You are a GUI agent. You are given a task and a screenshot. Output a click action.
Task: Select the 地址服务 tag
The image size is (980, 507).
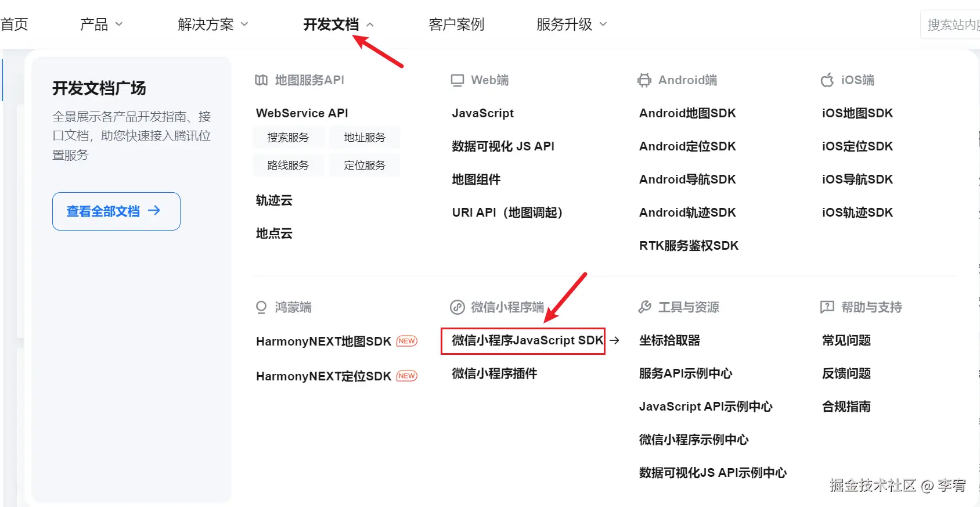(x=365, y=138)
